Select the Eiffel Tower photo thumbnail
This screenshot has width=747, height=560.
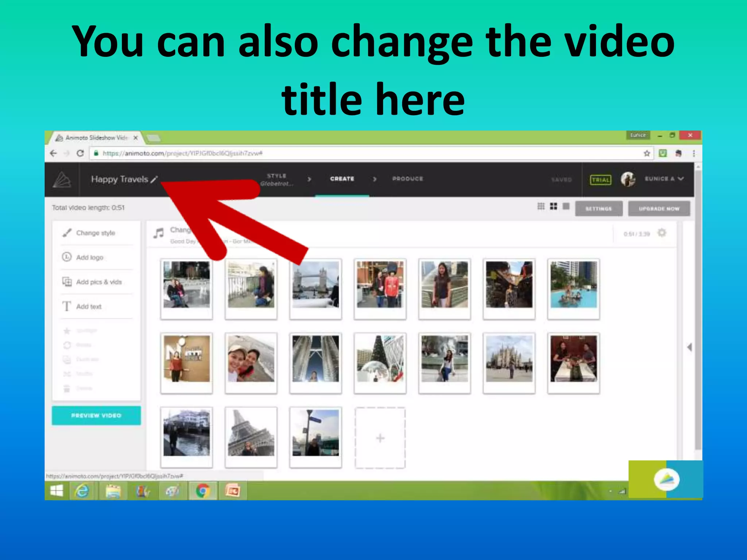[251, 437]
